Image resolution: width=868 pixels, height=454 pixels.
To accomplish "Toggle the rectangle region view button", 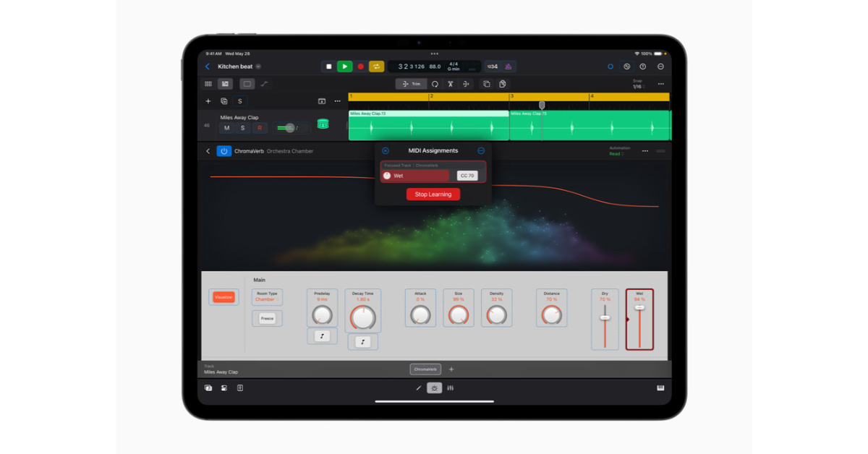I will (247, 84).
